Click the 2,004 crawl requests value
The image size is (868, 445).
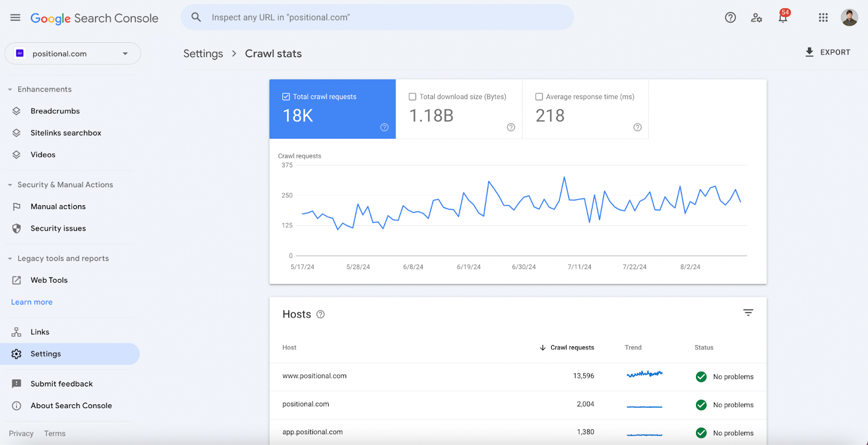[585, 404]
